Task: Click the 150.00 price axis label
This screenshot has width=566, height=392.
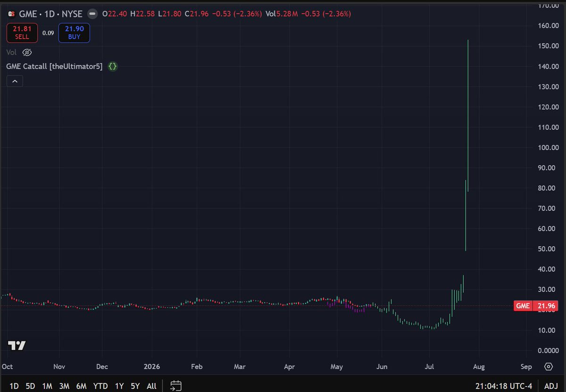Action: coord(549,46)
